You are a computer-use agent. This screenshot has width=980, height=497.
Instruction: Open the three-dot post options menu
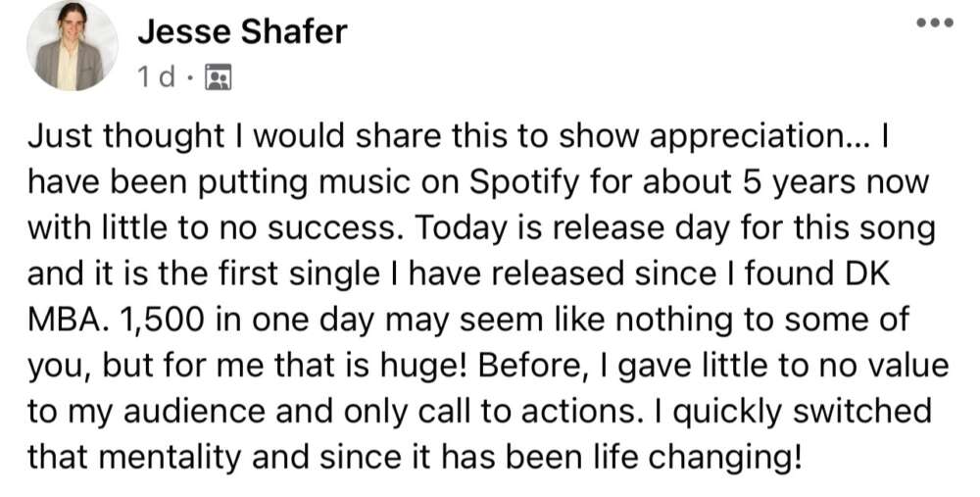pyautogui.click(x=935, y=24)
